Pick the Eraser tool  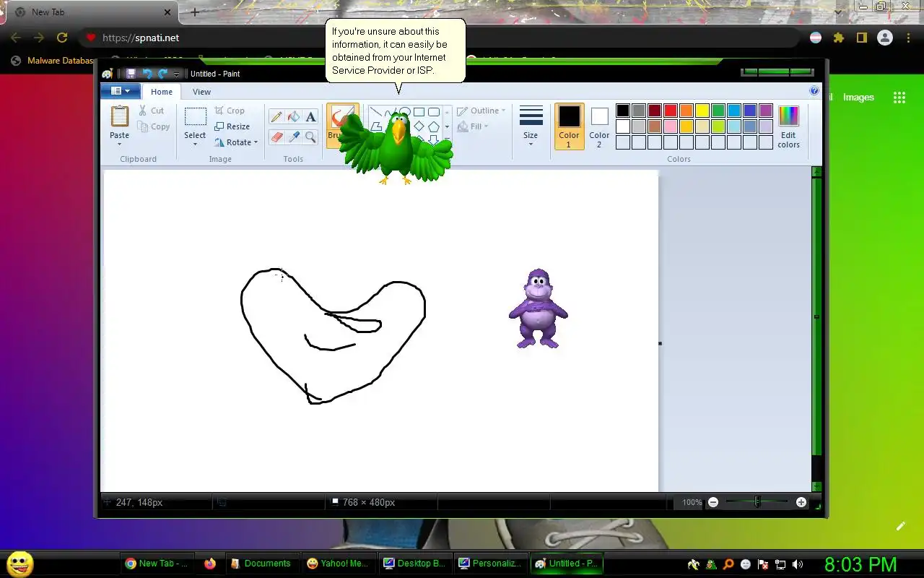276,137
